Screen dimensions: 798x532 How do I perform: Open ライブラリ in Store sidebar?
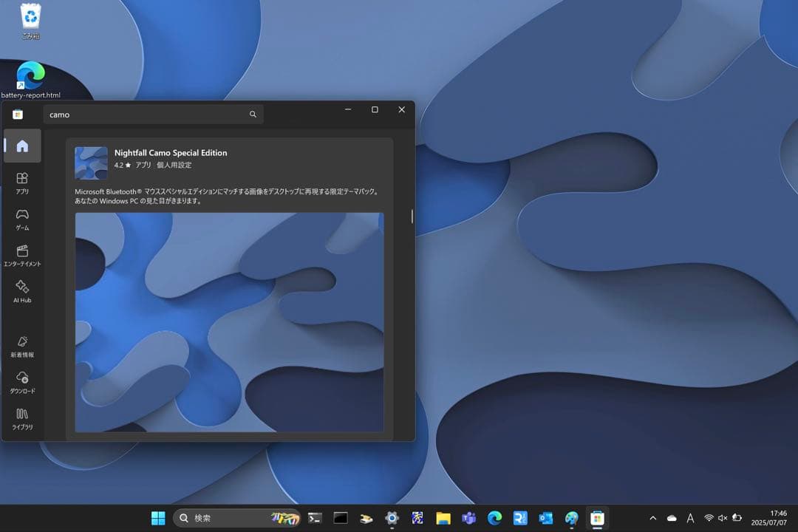(22, 419)
